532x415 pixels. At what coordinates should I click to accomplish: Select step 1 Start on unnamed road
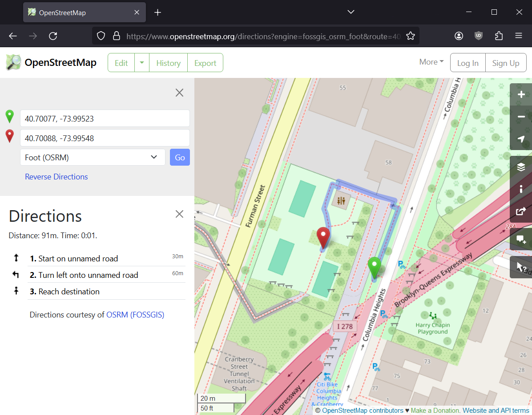coord(107,258)
